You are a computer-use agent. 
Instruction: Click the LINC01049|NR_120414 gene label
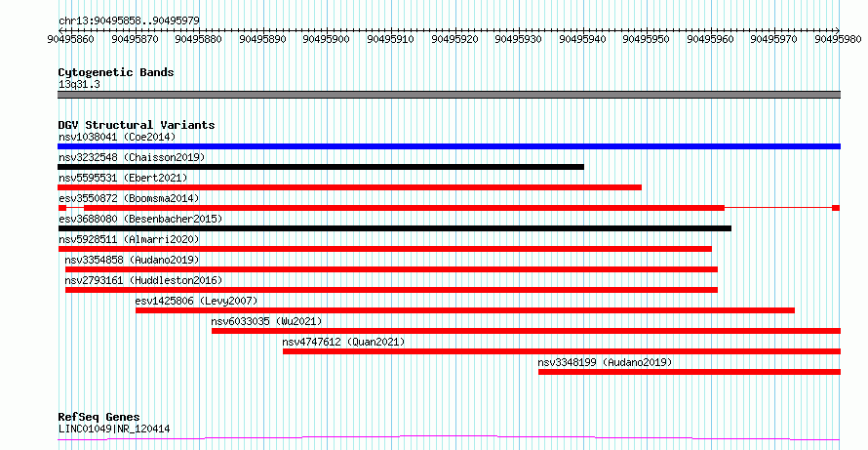point(114,429)
